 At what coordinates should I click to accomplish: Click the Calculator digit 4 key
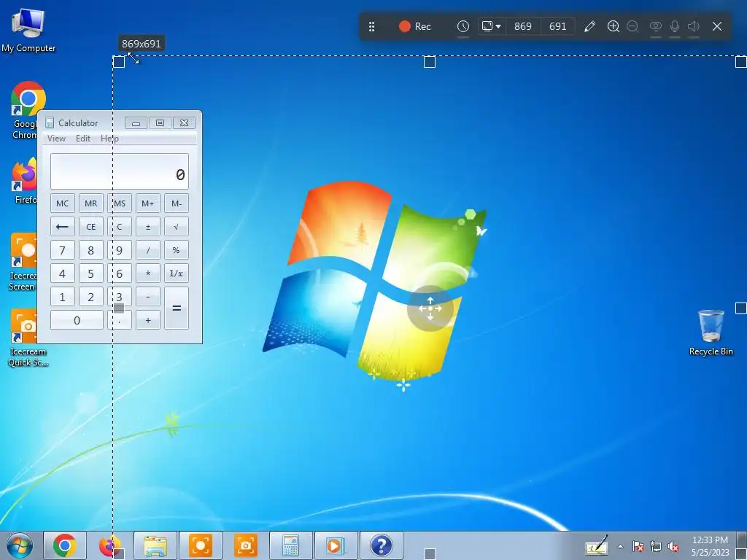pyautogui.click(x=63, y=273)
